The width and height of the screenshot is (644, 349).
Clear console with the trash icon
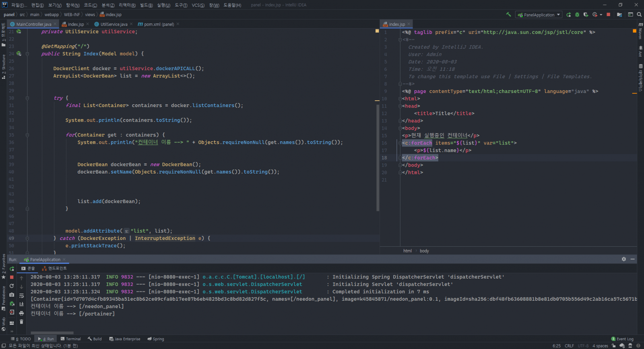click(x=22, y=322)
